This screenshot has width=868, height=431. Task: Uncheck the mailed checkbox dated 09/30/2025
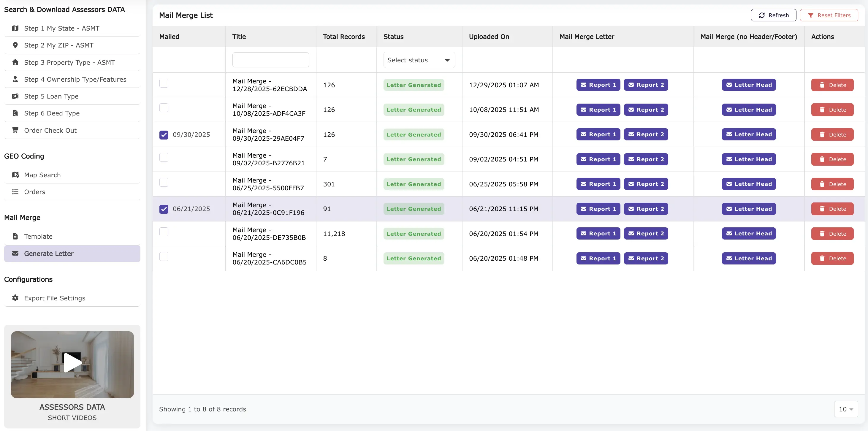[164, 135]
